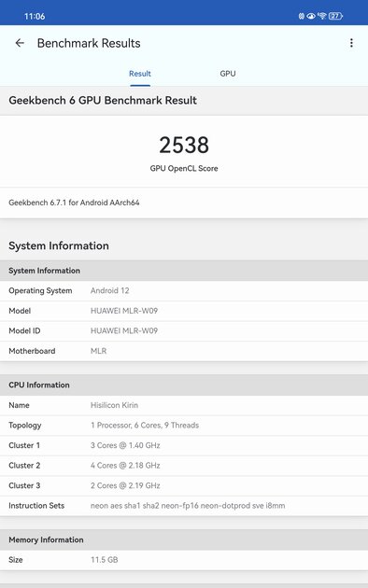Select the Motherboard row label
This screenshot has height=588, width=368.
(32, 351)
